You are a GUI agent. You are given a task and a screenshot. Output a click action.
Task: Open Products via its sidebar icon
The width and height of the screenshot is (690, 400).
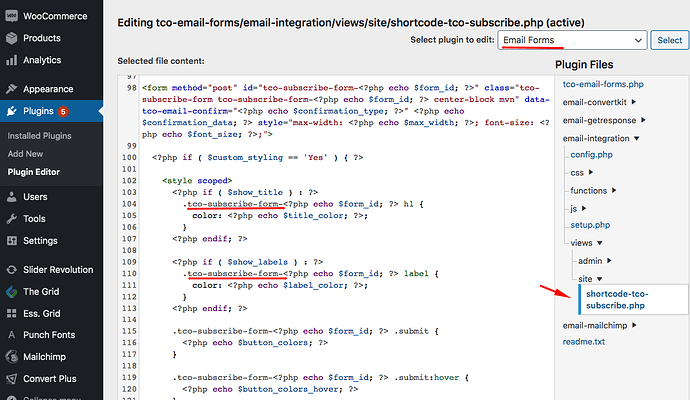11,38
